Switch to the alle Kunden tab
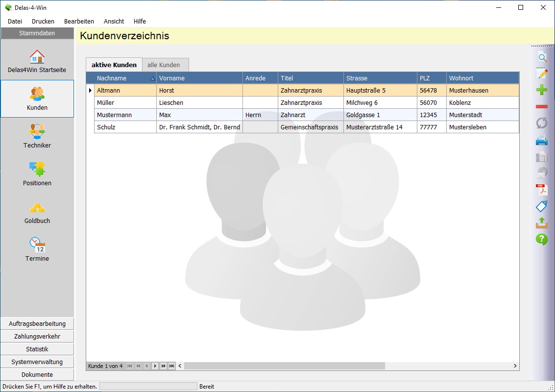 [164, 65]
